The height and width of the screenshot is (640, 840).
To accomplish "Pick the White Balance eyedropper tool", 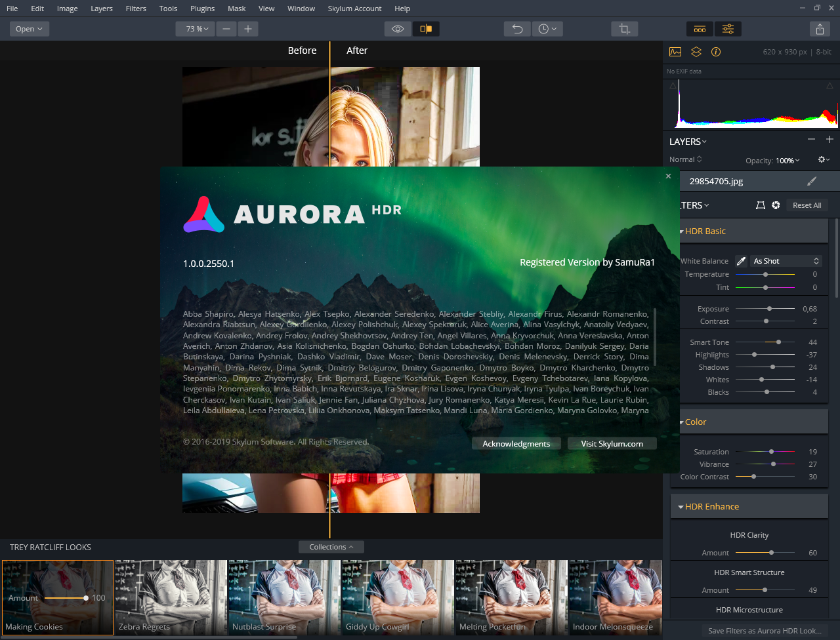I will click(x=741, y=261).
